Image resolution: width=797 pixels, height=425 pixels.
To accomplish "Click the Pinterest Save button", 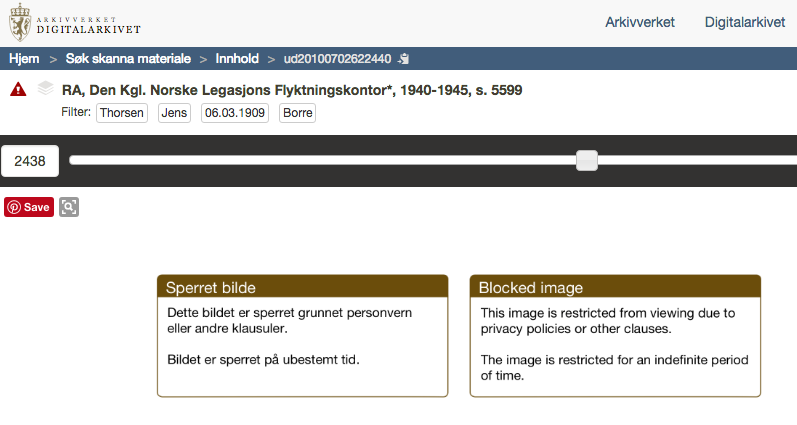I will [29, 207].
